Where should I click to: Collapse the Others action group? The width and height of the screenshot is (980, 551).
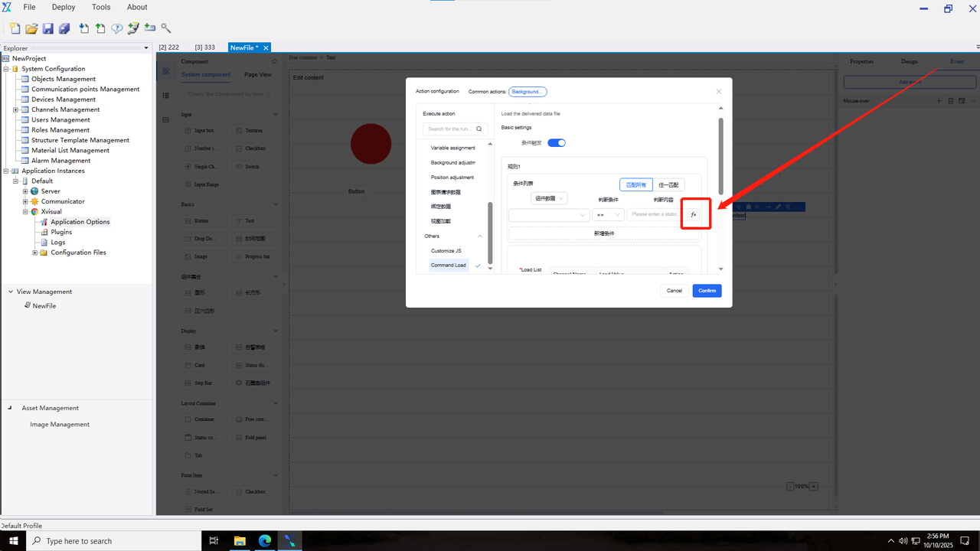(x=480, y=236)
